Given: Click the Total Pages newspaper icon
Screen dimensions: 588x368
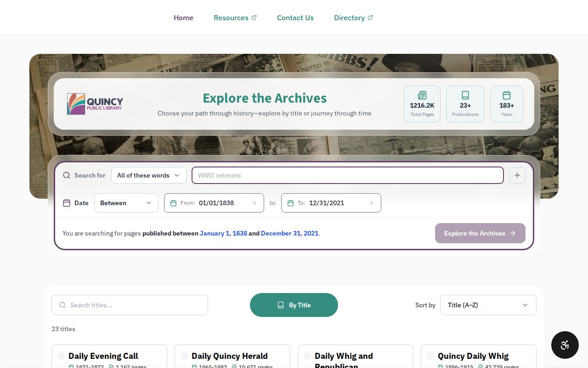Looking at the screenshot, I should [422, 95].
